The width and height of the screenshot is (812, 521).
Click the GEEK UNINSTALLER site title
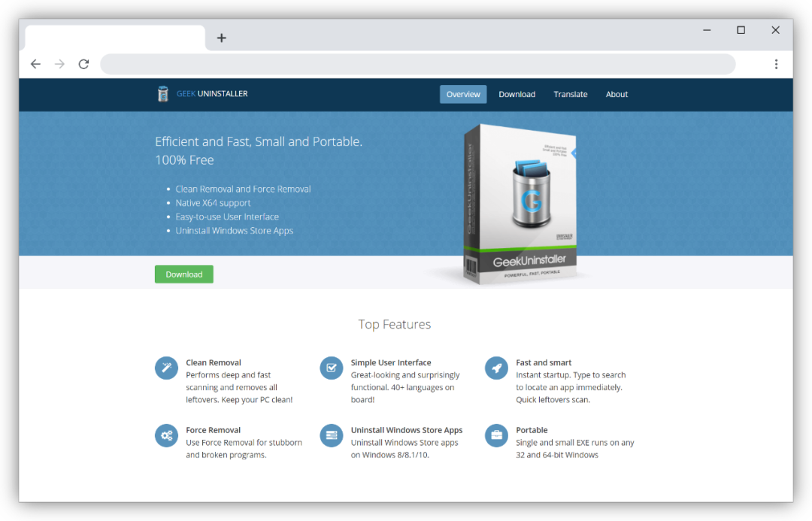(x=212, y=94)
